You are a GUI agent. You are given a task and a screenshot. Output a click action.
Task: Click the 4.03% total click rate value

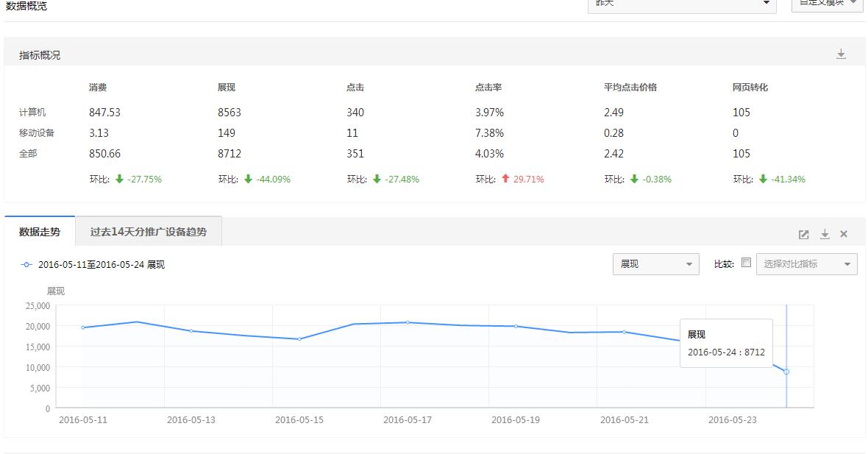pyautogui.click(x=489, y=153)
